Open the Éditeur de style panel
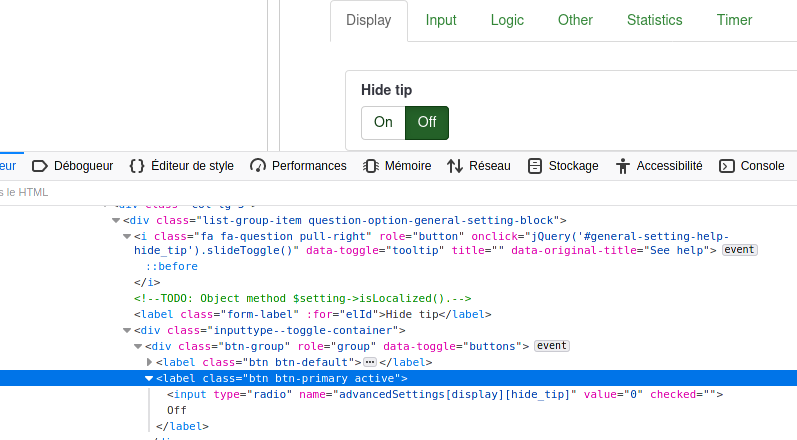The width and height of the screenshot is (797, 440). point(182,166)
